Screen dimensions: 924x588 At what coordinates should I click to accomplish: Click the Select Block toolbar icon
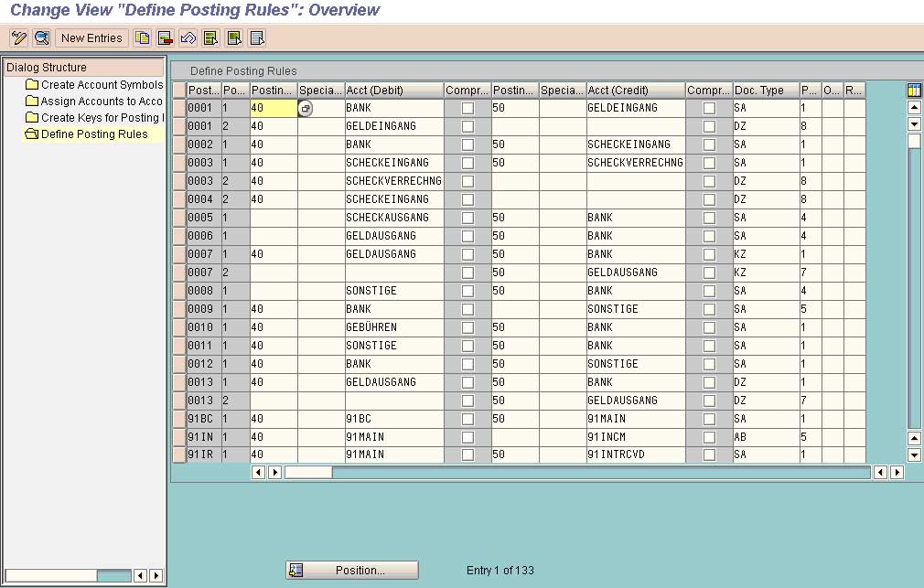point(234,38)
